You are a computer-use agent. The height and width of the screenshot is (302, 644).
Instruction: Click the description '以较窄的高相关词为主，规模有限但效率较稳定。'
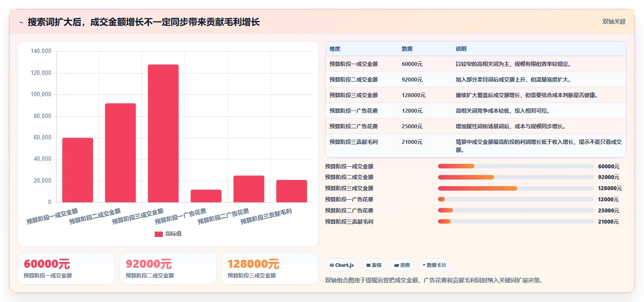pos(513,64)
